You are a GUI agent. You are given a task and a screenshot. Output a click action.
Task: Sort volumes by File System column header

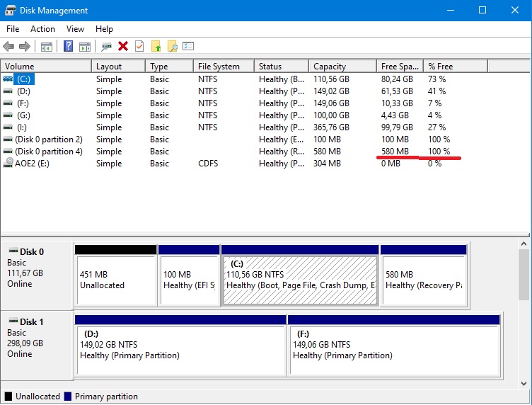(219, 67)
